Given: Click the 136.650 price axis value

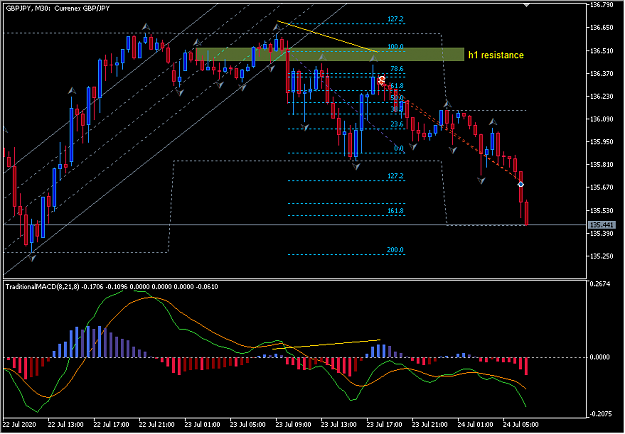Looking at the screenshot, I should pyautogui.click(x=602, y=28).
